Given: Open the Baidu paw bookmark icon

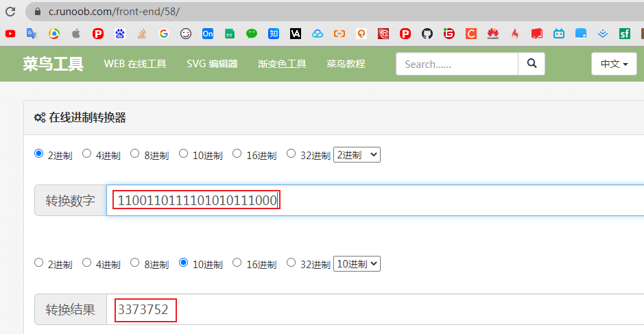Looking at the screenshot, I should point(120,34).
